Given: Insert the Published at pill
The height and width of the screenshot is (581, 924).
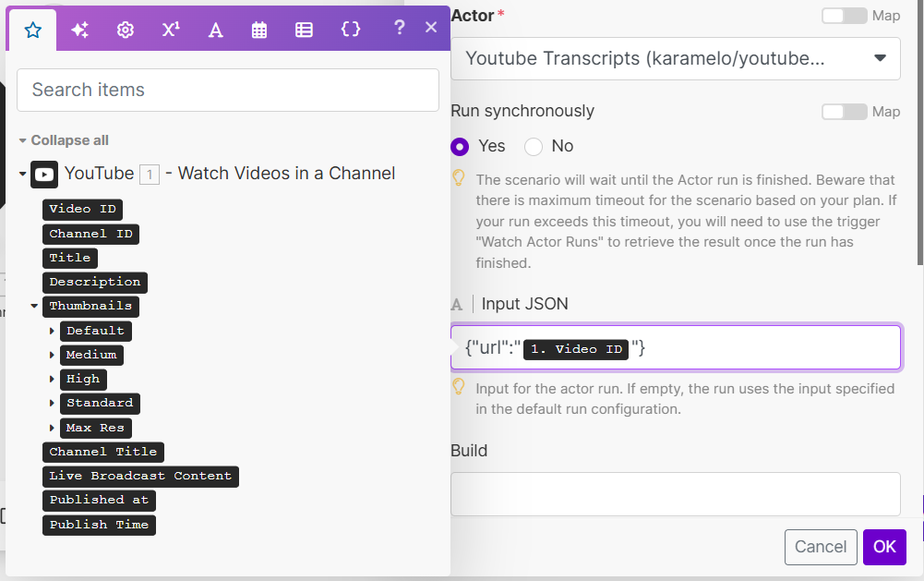Looking at the screenshot, I should click(x=99, y=501).
